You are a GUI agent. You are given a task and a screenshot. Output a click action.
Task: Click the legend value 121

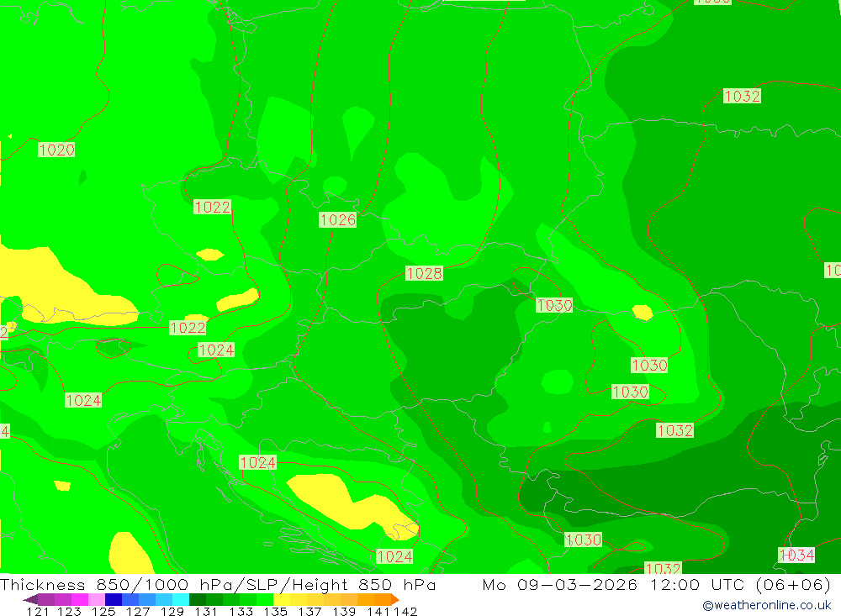(38, 611)
